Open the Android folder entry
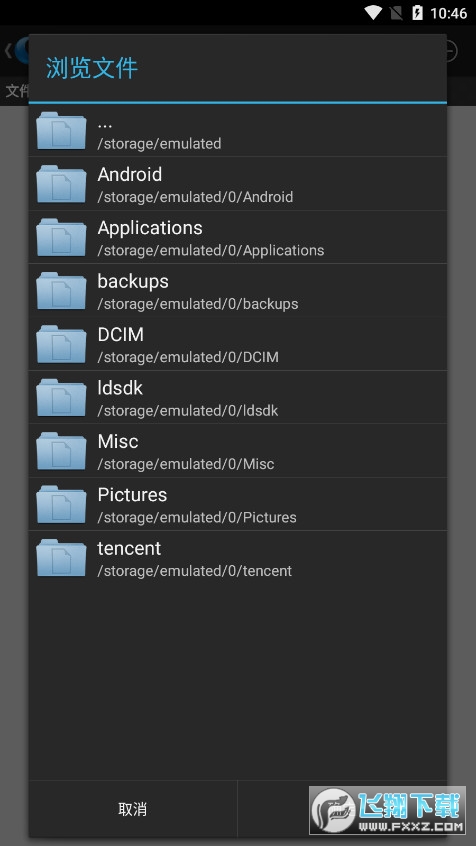The height and width of the screenshot is (846, 476). tap(237, 184)
